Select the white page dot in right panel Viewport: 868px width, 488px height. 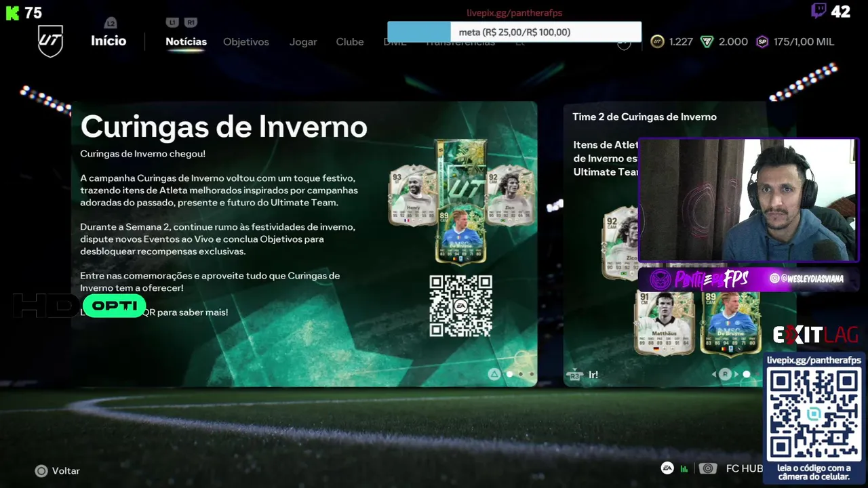[x=747, y=374]
